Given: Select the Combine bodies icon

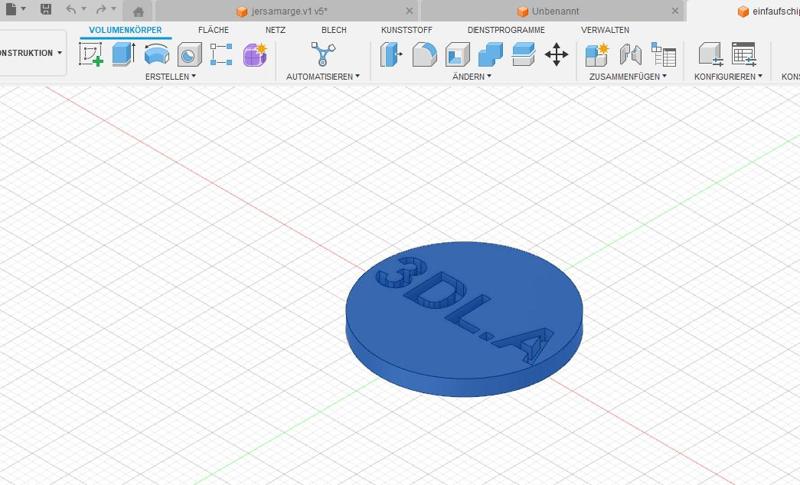Looking at the screenshot, I should point(490,55).
